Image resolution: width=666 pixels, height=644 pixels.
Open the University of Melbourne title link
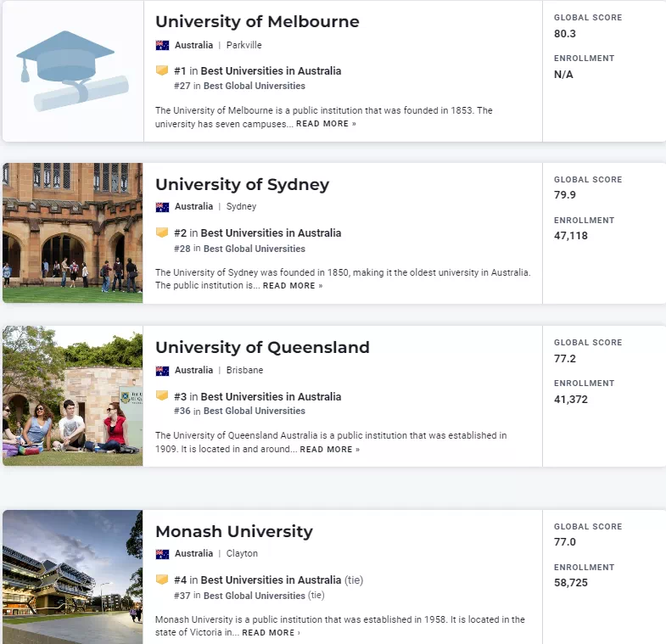[257, 22]
